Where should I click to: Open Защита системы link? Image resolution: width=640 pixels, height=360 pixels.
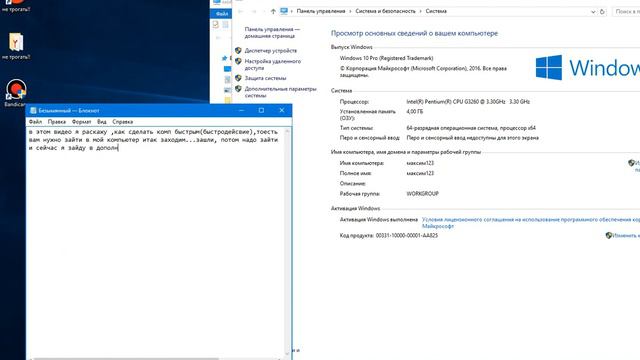point(265,78)
